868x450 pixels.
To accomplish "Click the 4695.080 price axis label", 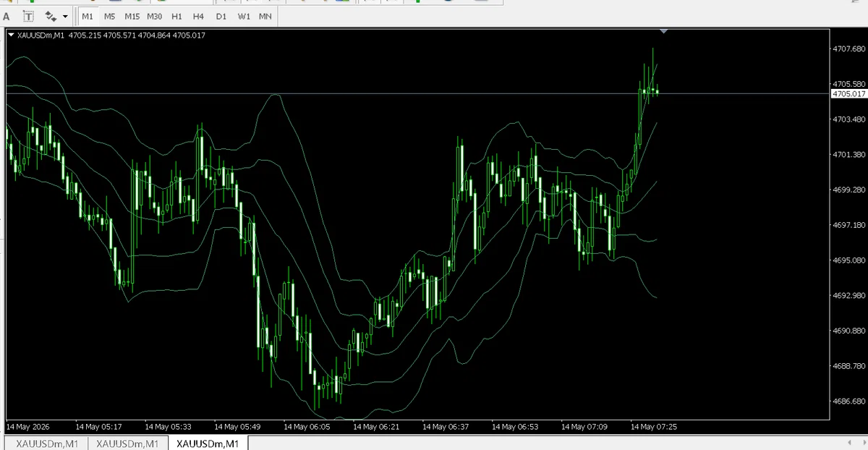I will tap(849, 260).
